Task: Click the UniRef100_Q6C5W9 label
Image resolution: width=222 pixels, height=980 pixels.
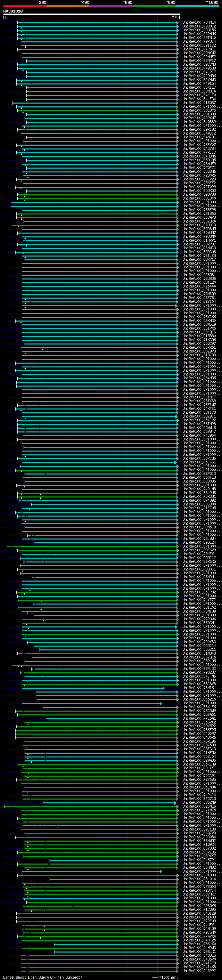Action: click(199, 711)
